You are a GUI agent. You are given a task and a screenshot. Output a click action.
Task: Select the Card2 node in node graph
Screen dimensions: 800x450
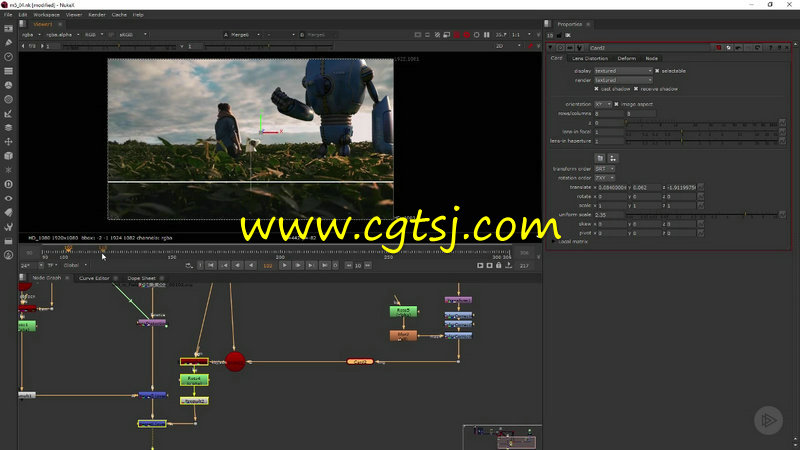(360, 362)
